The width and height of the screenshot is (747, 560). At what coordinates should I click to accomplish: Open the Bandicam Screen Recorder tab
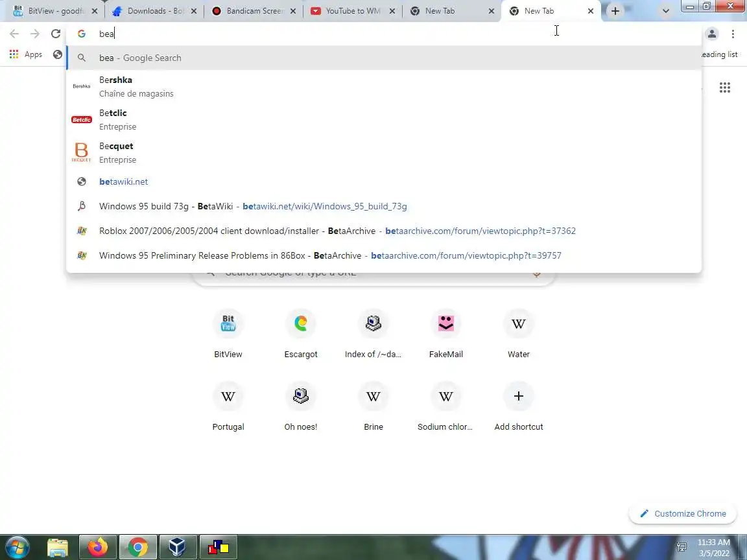pyautogui.click(x=254, y=11)
